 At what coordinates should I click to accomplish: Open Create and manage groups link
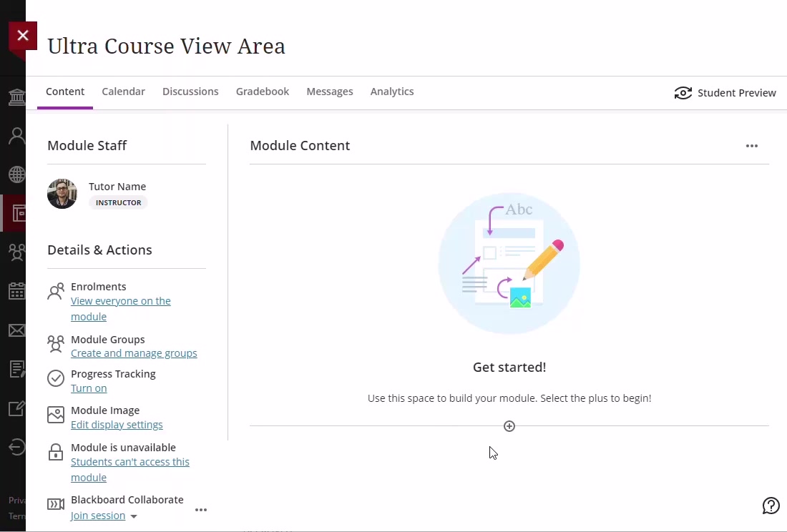[134, 353]
